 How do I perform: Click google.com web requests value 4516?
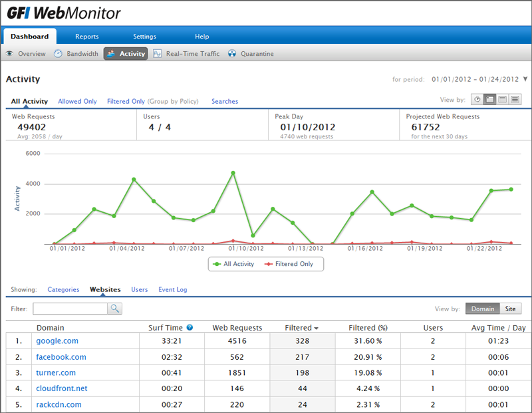coord(237,341)
